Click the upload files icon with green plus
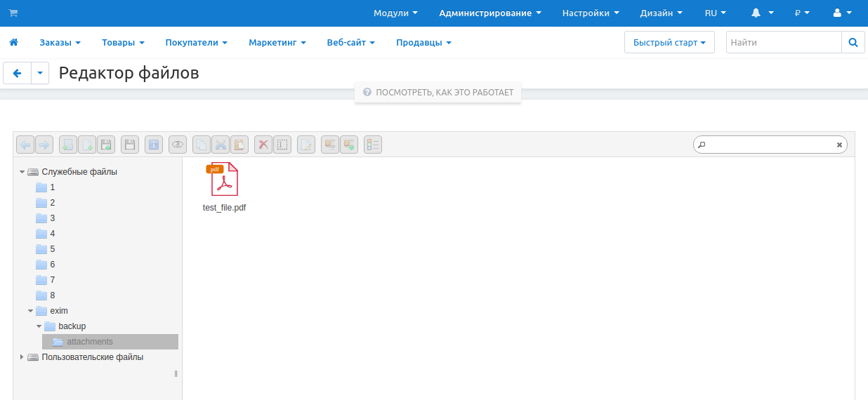The width and height of the screenshot is (868, 400). pos(106,145)
